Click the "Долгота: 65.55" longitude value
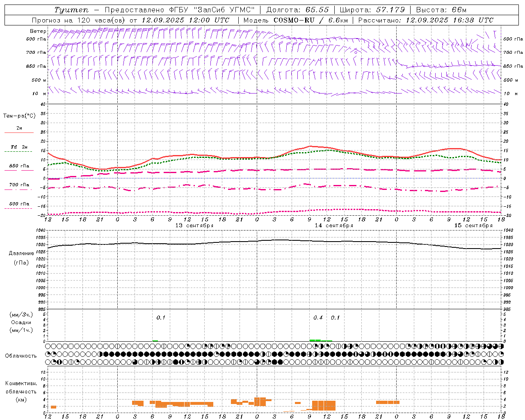525x420 pixels. click(x=297, y=10)
